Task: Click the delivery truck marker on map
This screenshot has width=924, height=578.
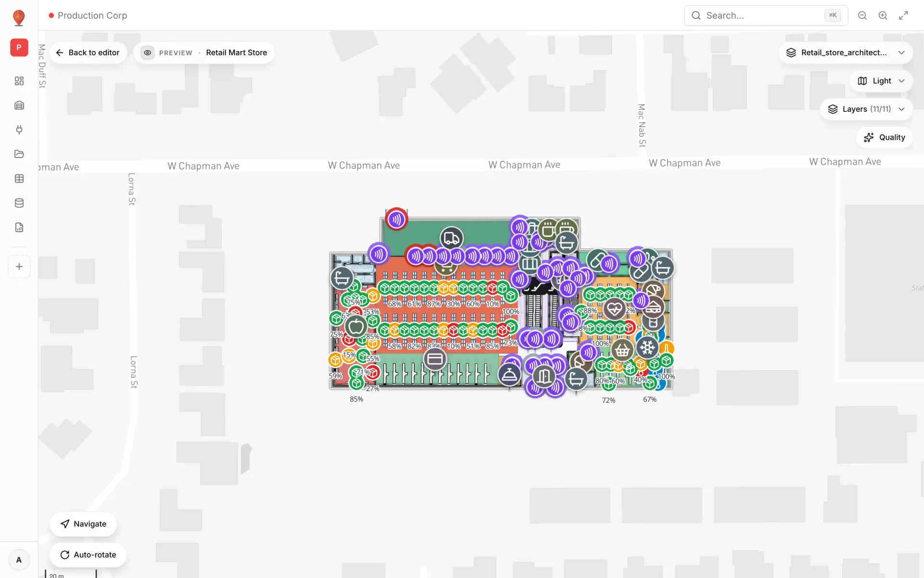Action: click(451, 238)
